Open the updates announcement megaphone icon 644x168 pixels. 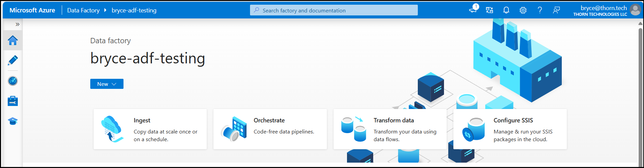pos(473,10)
